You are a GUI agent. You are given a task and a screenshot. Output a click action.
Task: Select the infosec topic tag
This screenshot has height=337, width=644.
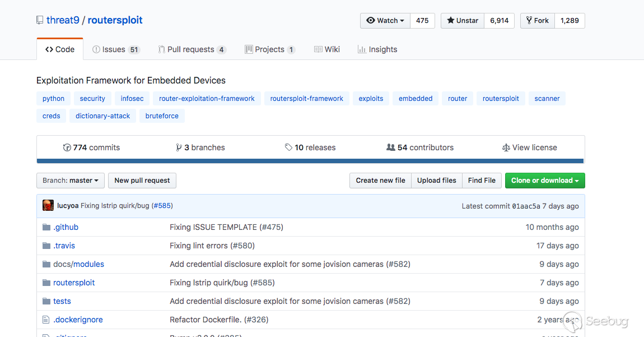click(132, 99)
